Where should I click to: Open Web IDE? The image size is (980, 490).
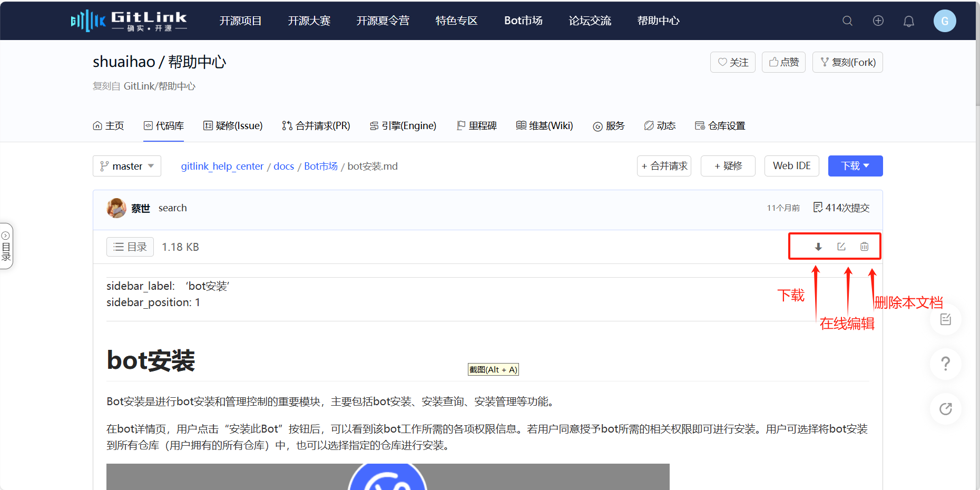792,166
